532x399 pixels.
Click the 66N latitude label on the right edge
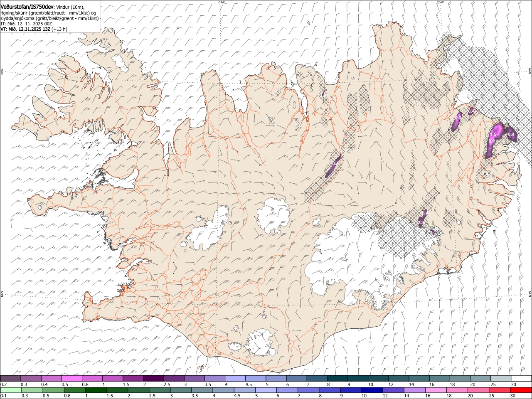point(530,72)
